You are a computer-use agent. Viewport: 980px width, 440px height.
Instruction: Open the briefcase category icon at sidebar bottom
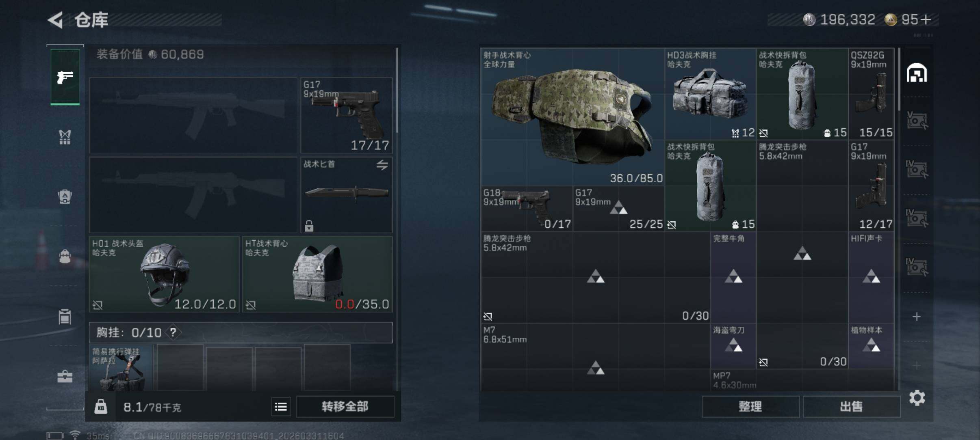coord(65,376)
